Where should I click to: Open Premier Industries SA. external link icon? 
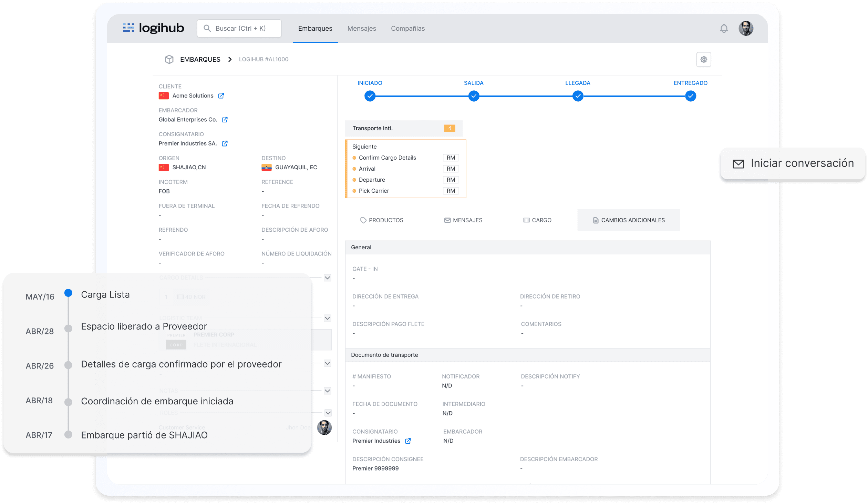pos(225,143)
